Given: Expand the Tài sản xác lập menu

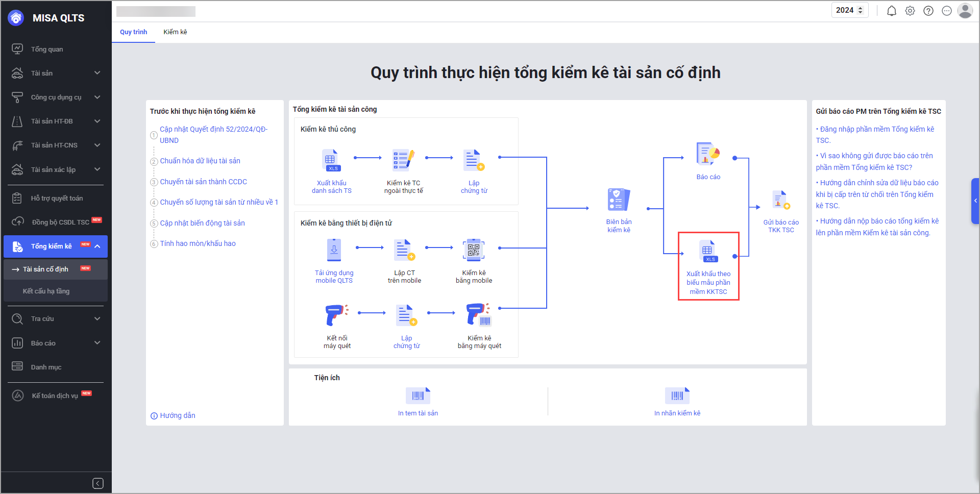Looking at the screenshot, I should click(x=97, y=169).
